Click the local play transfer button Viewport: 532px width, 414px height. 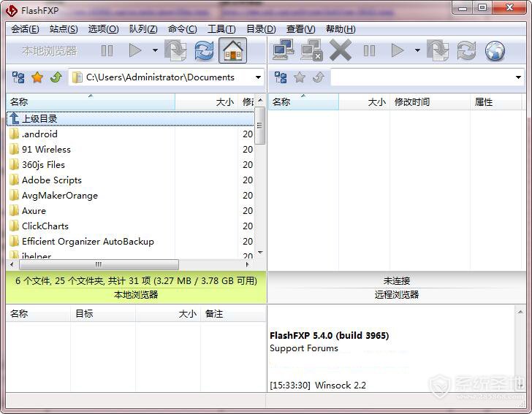(135, 51)
